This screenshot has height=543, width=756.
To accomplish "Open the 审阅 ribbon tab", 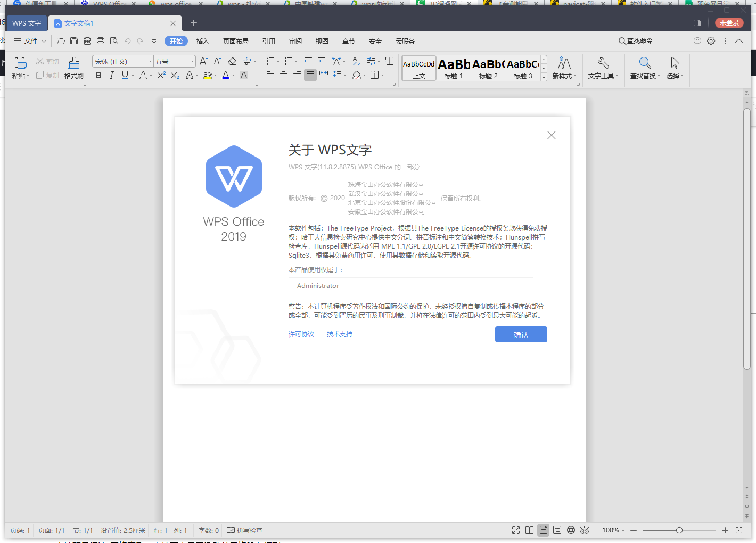I will coord(295,41).
